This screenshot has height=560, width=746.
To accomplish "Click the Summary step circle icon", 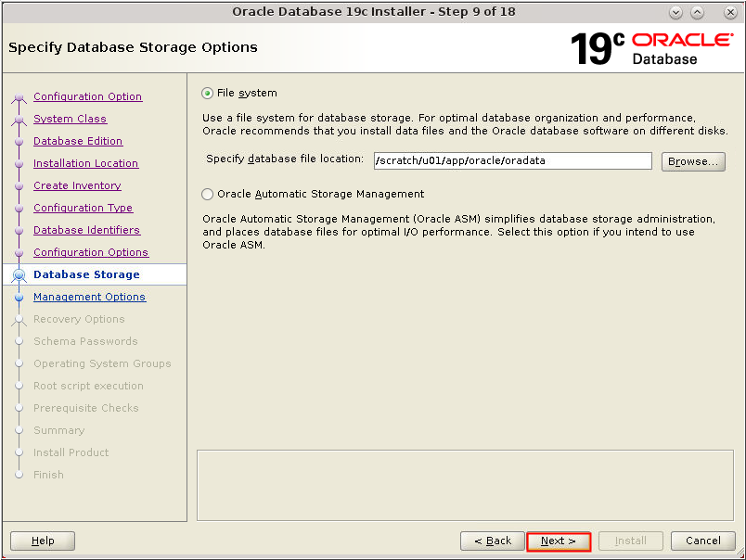I will tap(20, 430).
